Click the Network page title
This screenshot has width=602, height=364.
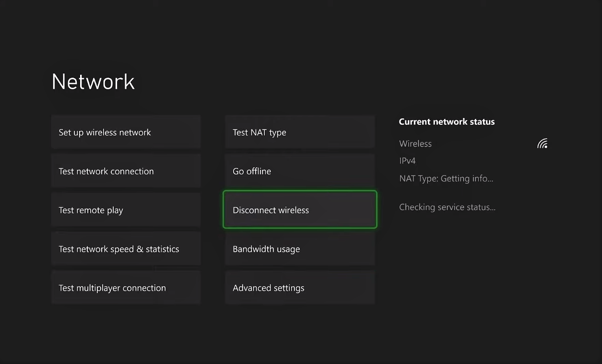click(93, 82)
